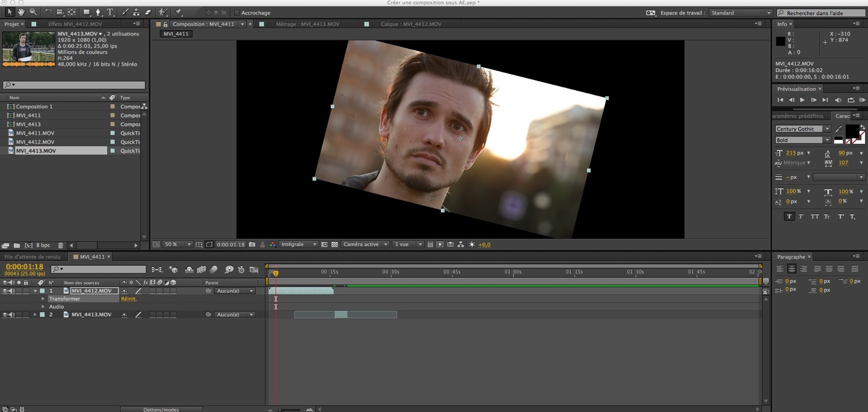The image size is (868, 412).
Task: Open the Graph Editor in the timeline
Action: pyautogui.click(x=255, y=270)
